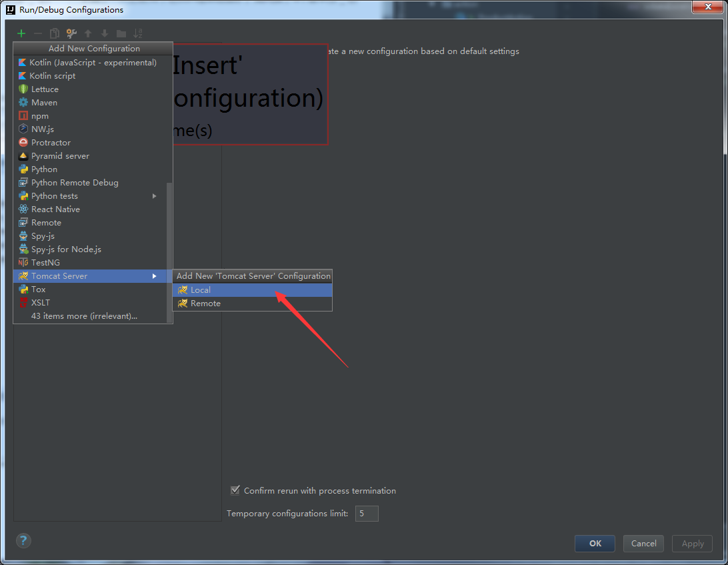
Task: Click the create folder toolbar icon
Action: pos(121,33)
